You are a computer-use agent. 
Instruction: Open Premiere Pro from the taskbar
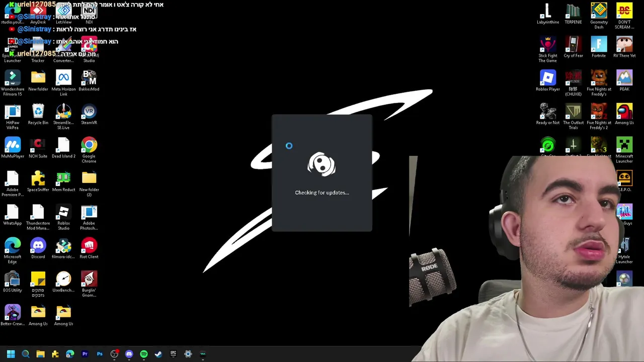85,354
